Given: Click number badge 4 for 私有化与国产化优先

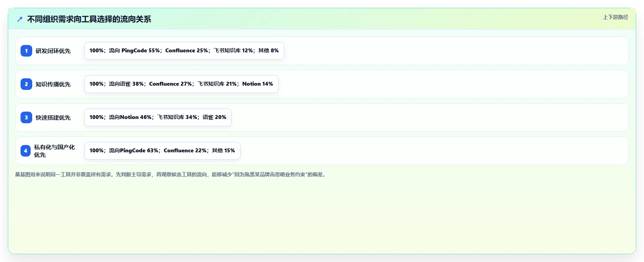Looking at the screenshot, I should [26, 151].
